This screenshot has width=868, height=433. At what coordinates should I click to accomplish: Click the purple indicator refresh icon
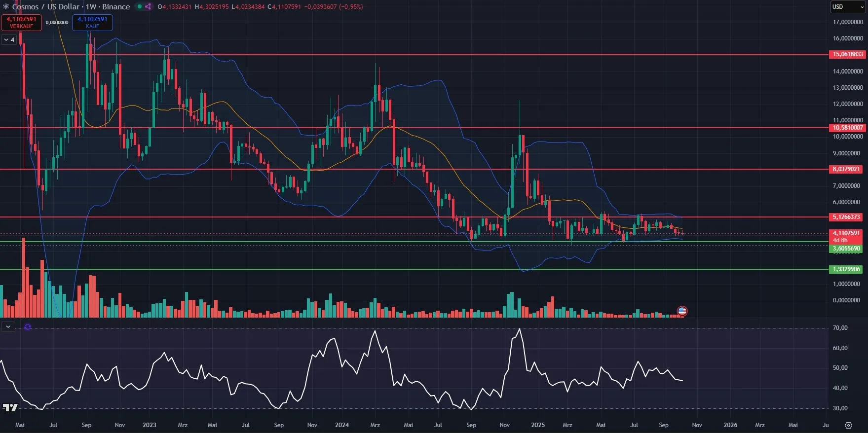tap(28, 327)
